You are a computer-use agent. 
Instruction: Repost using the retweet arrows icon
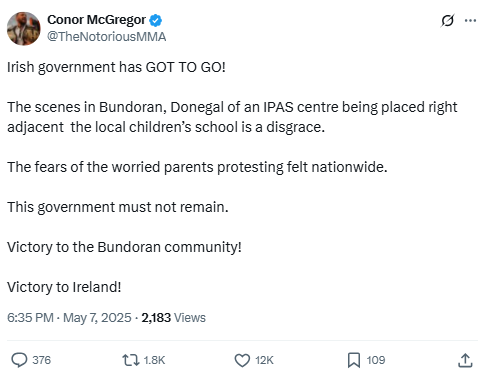131,360
